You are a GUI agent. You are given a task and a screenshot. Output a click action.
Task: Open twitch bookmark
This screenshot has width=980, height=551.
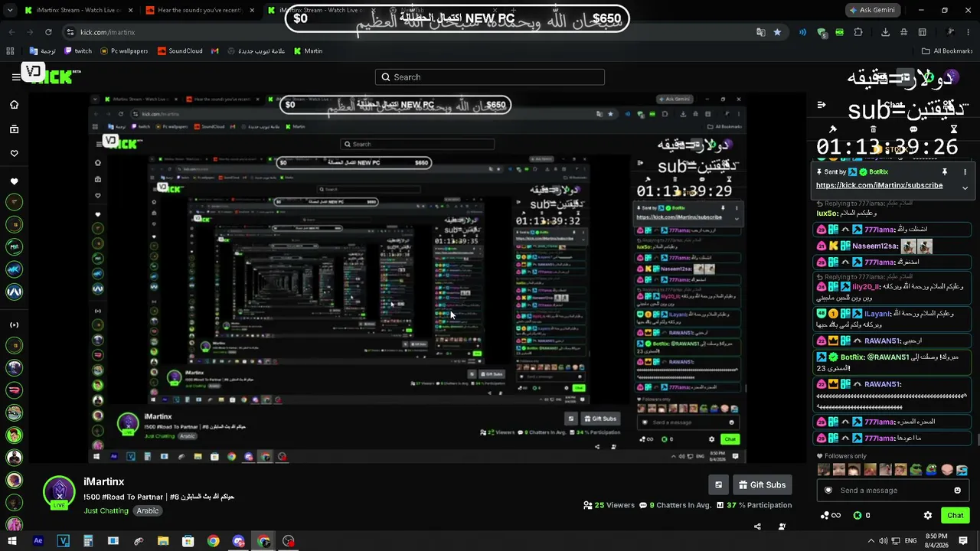[78, 51]
